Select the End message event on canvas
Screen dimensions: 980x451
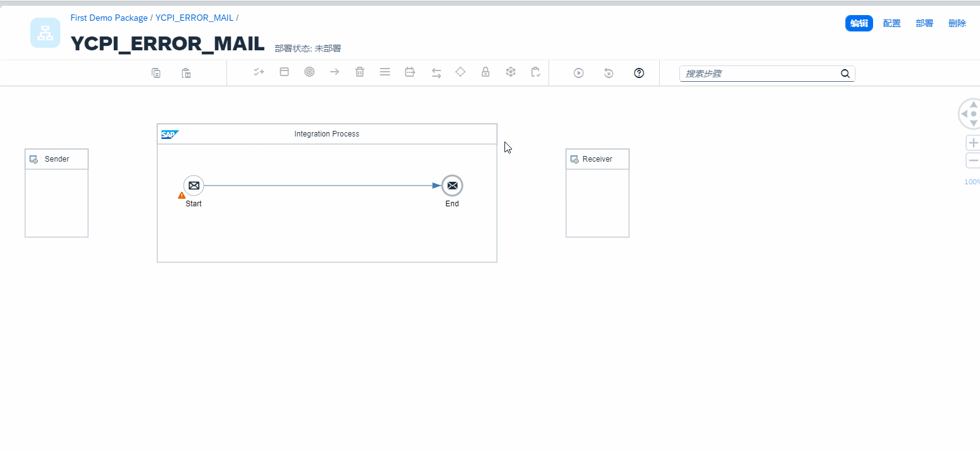[452, 185]
